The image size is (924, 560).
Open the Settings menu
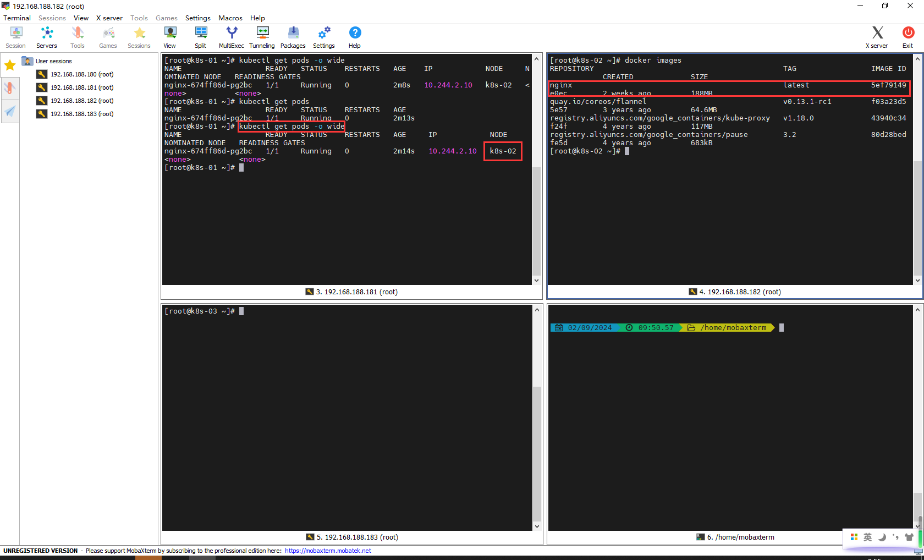[198, 18]
